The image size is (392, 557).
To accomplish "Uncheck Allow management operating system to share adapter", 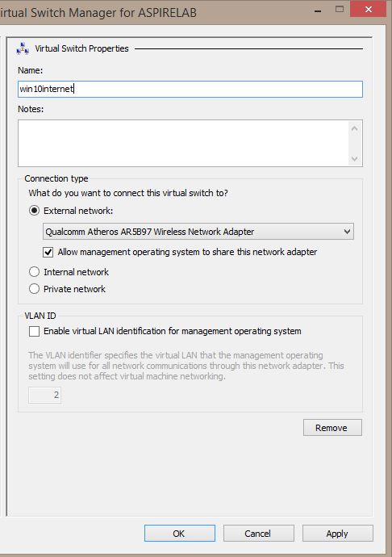I will tap(48, 252).
